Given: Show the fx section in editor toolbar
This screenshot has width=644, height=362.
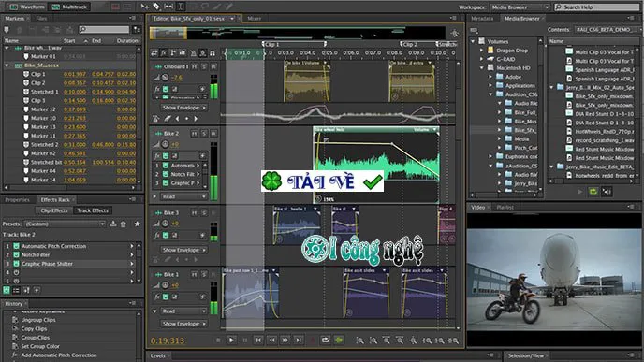Looking at the screenshot, I should tap(164, 53).
